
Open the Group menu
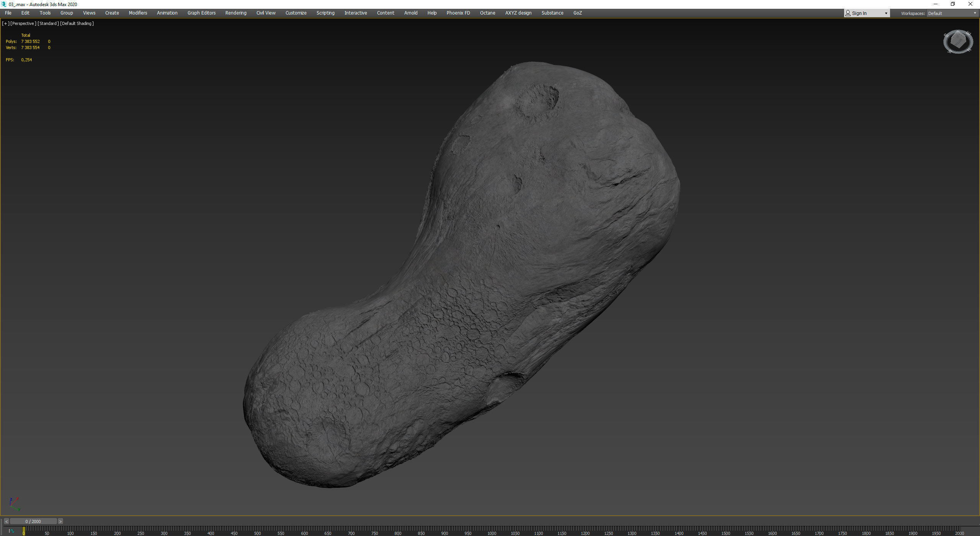tap(67, 13)
